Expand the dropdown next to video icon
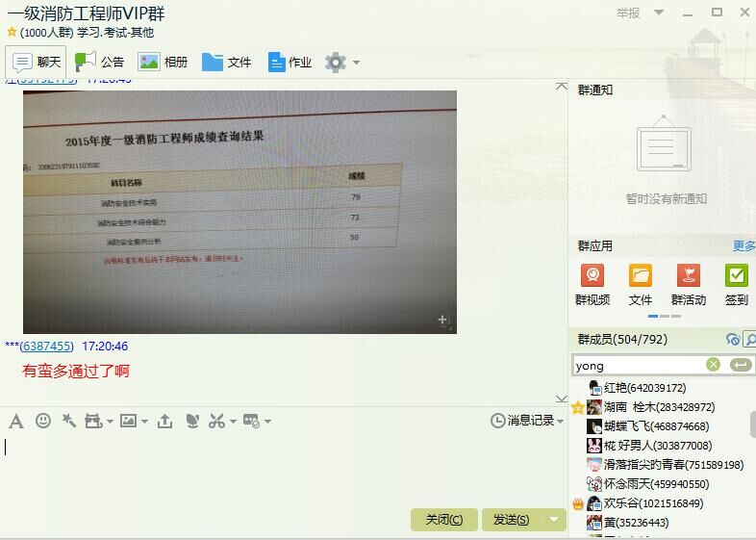756x540 pixels. (x=110, y=422)
